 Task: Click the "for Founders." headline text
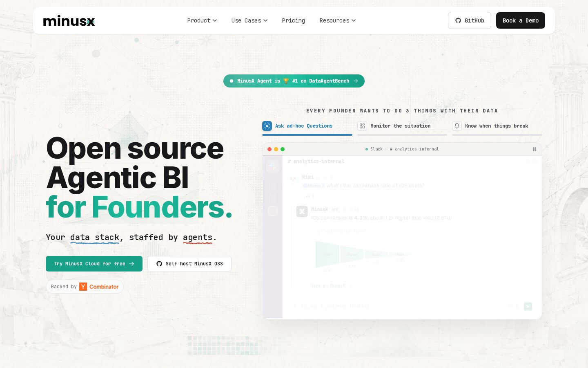click(x=139, y=207)
